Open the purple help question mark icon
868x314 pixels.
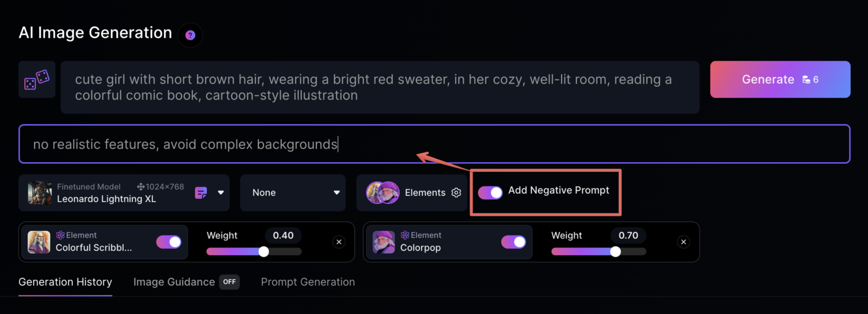coord(190,36)
